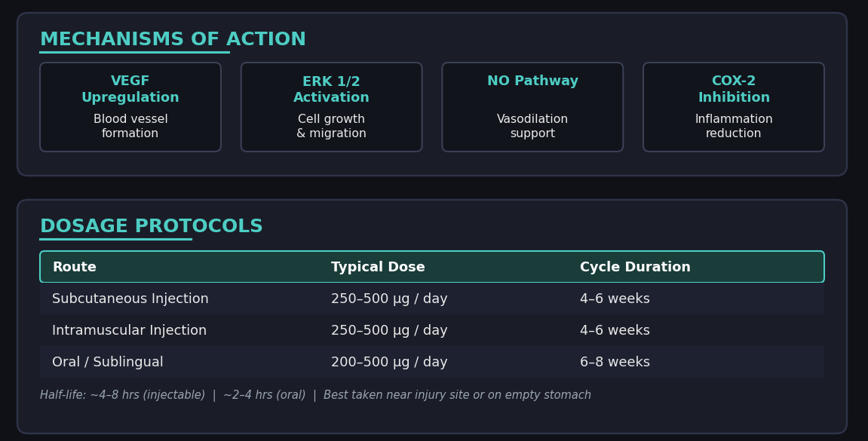Click the Dosage Protocols heading
This screenshot has width=868, height=441.
151,227
